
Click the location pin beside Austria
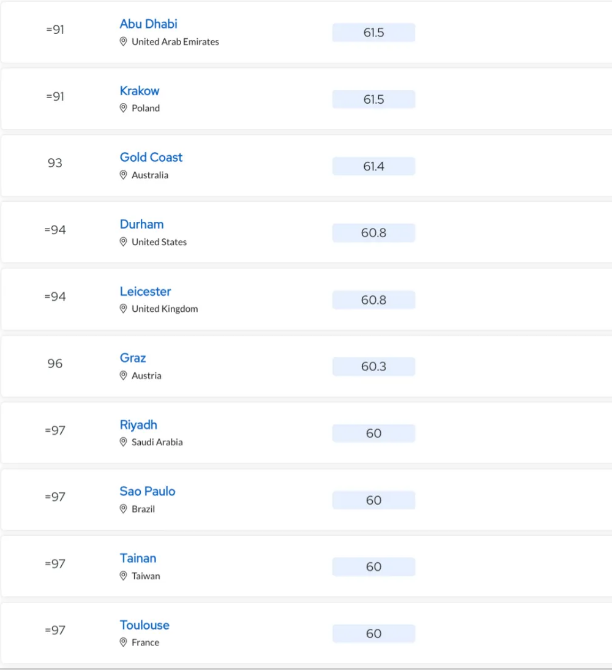[123, 376]
